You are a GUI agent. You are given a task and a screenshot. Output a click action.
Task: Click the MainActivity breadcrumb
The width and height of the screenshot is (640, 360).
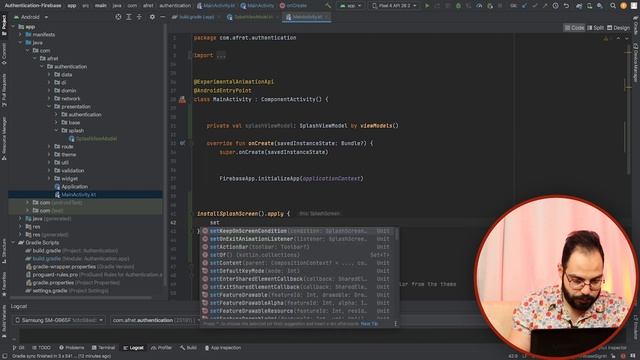tap(257, 6)
